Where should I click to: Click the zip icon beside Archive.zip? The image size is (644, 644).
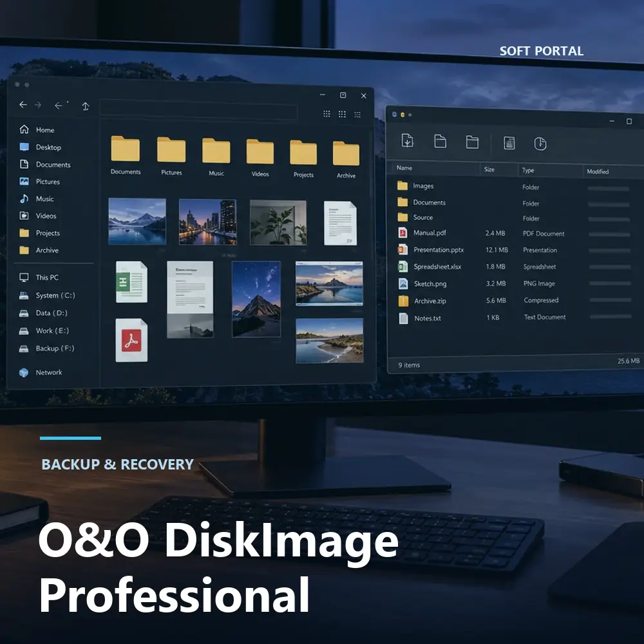403,301
